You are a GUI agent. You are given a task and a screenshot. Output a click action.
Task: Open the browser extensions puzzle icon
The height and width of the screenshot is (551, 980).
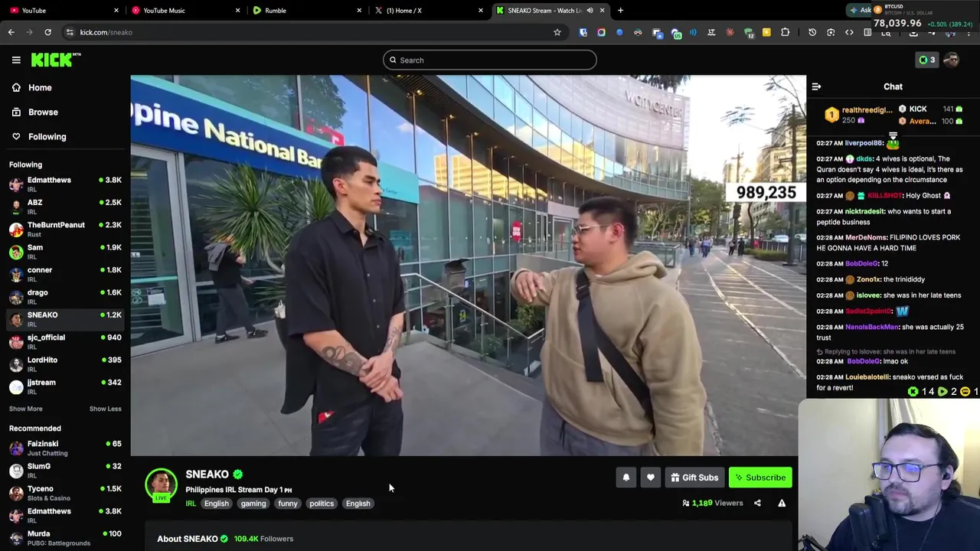(x=785, y=32)
